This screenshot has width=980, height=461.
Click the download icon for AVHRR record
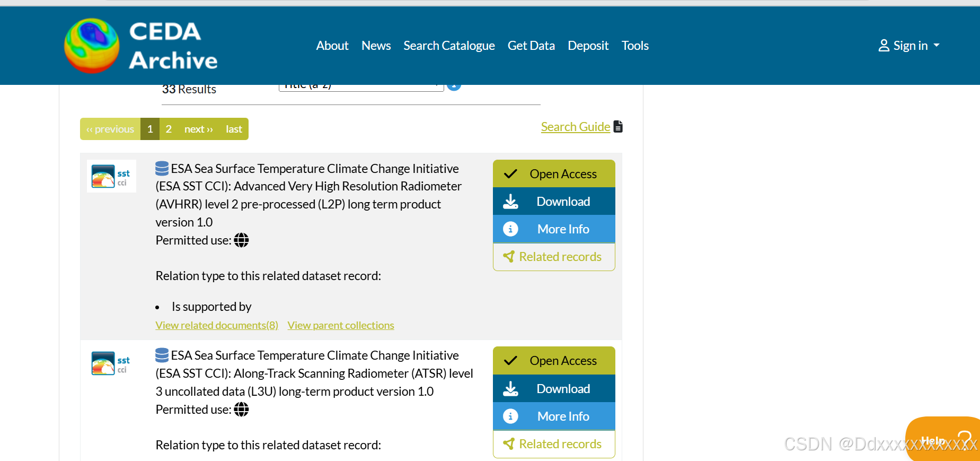point(510,202)
